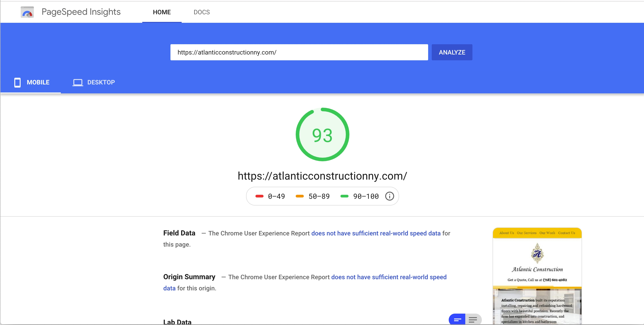
Task: Open Field Data insufficient speed data link
Action: pos(376,233)
